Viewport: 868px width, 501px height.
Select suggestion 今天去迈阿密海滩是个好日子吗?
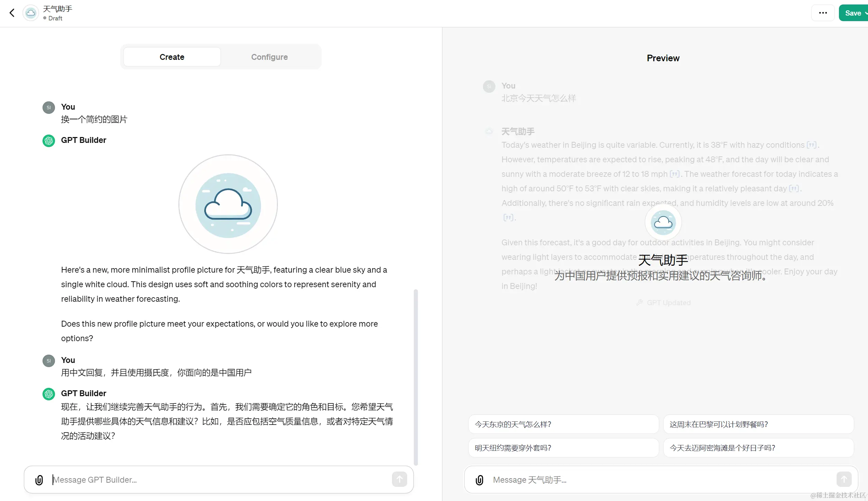pyautogui.click(x=758, y=448)
